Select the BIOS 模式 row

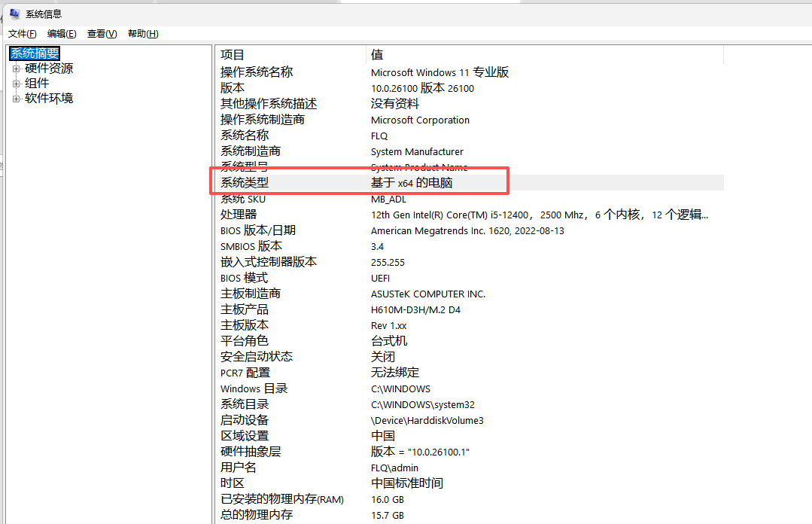pyautogui.click(x=244, y=278)
